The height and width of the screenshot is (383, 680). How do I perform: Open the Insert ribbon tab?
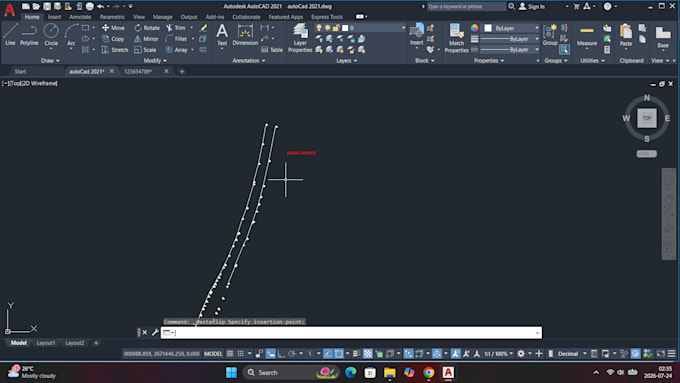pos(54,17)
